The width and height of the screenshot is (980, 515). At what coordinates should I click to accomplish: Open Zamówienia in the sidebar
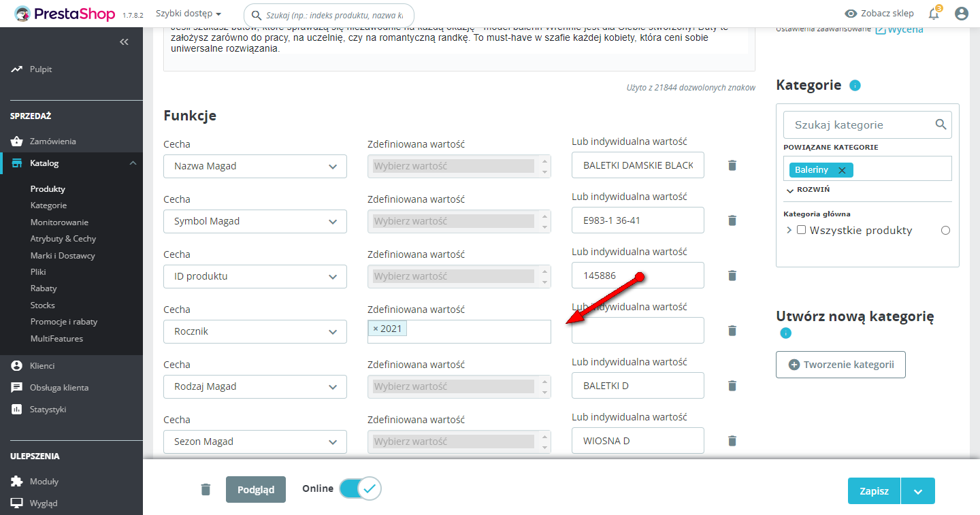click(x=52, y=142)
